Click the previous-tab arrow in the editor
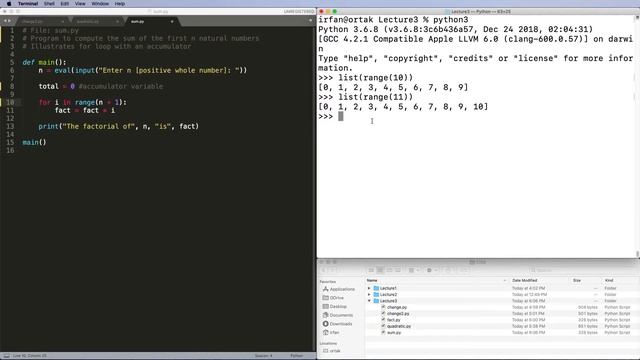 tap(4, 21)
